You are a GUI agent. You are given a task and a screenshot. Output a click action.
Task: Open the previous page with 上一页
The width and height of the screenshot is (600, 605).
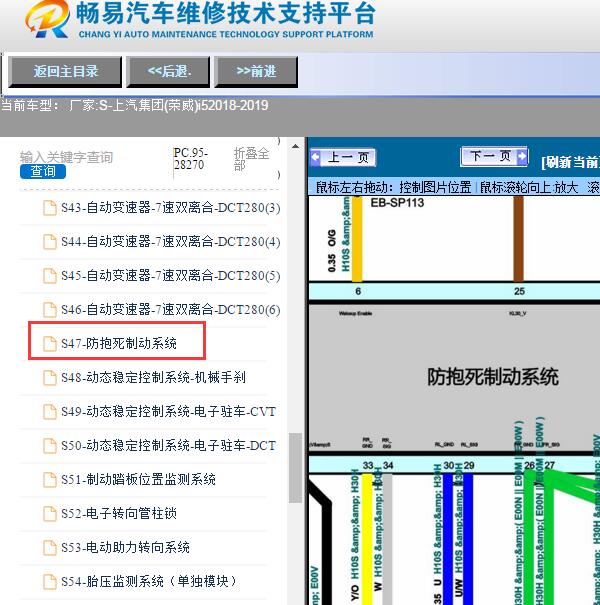(343, 157)
